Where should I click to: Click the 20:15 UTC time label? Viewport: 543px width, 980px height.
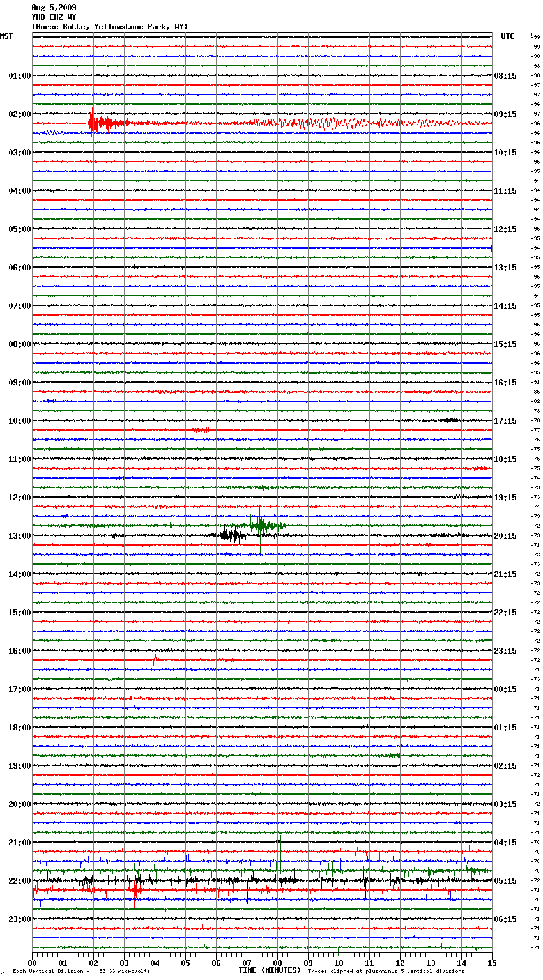[x=505, y=536]
